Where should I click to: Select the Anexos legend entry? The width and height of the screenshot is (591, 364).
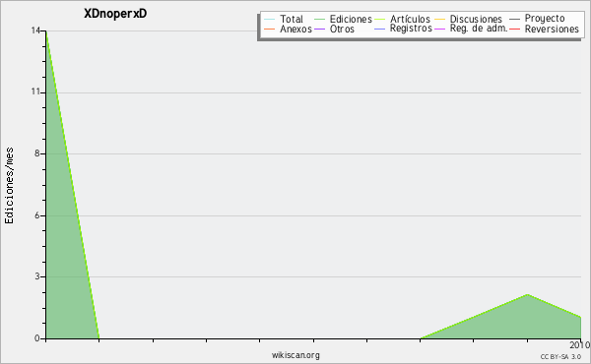pyautogui.click(x=295, y=29)
